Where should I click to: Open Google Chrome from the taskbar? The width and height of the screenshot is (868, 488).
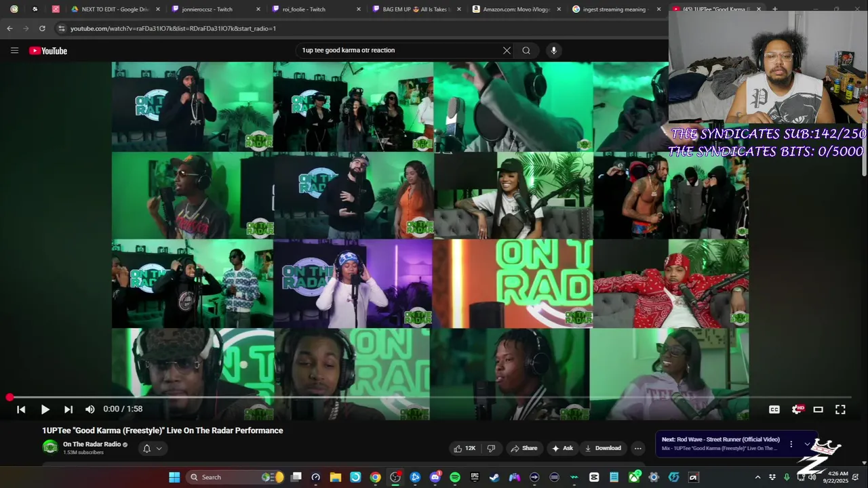click(375, 477)
